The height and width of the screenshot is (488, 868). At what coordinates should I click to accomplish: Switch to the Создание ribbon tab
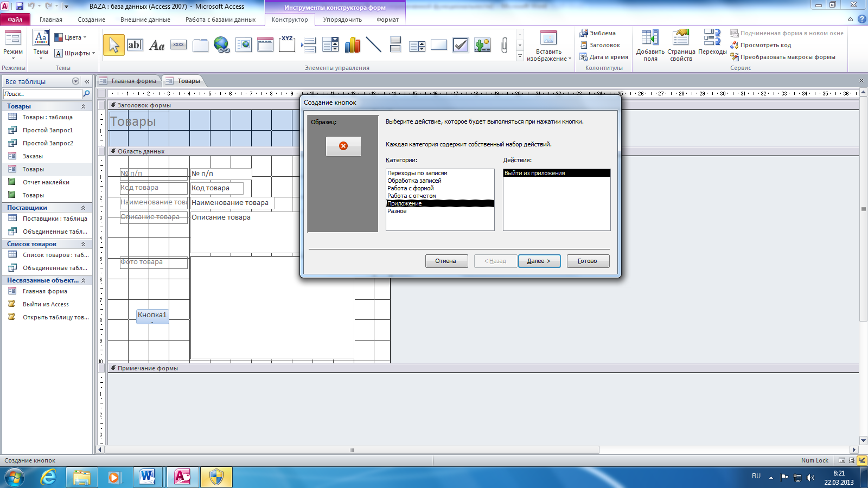point(91,20)
